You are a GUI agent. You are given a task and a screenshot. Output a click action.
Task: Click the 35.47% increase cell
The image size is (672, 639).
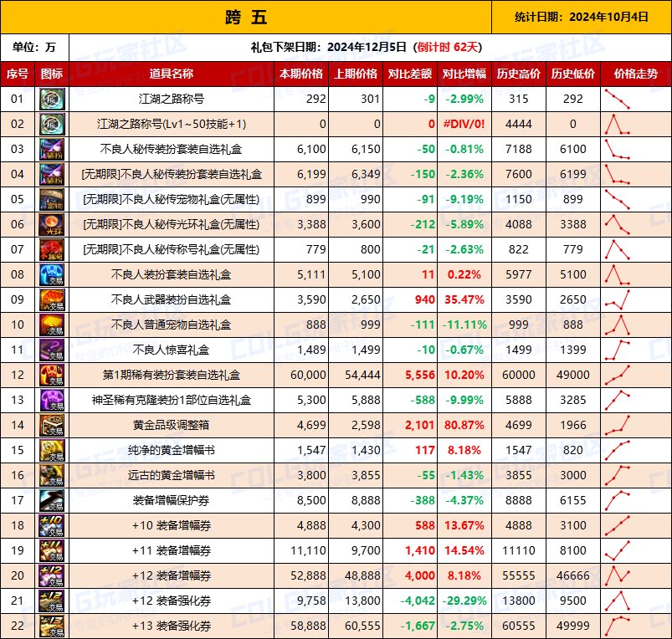pos(464,299)
